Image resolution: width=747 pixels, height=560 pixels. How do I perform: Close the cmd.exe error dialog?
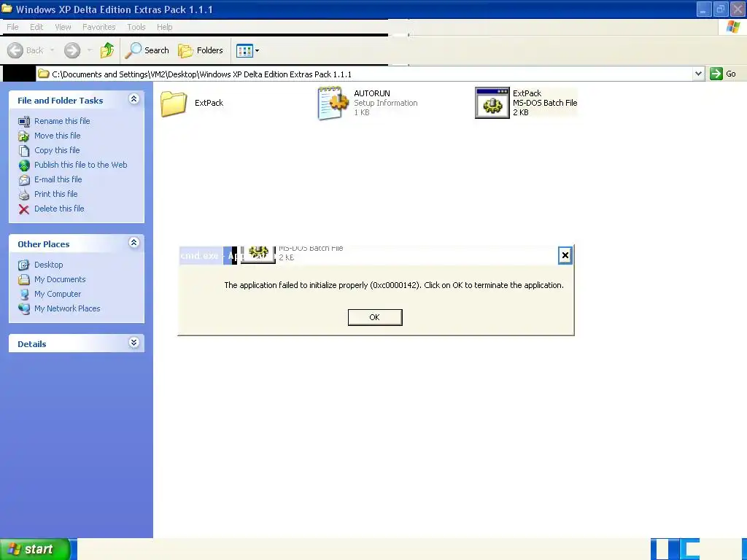point(565,255)
